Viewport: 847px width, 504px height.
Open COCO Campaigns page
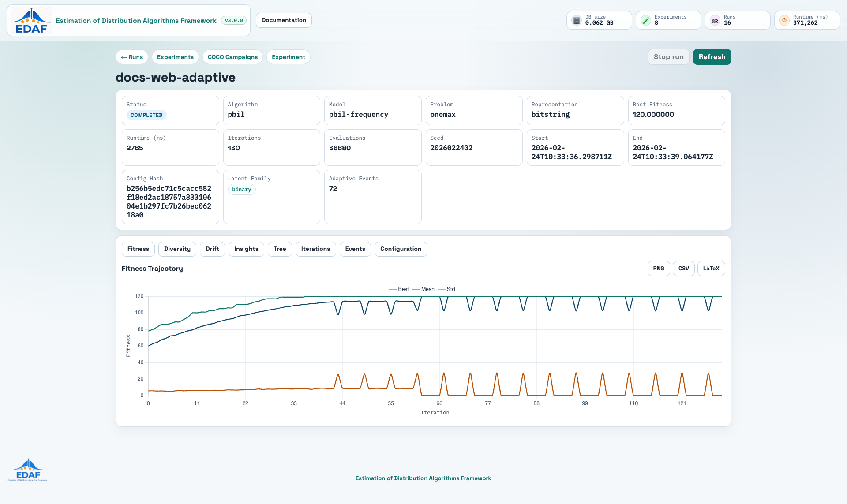[x=232, y=57]
